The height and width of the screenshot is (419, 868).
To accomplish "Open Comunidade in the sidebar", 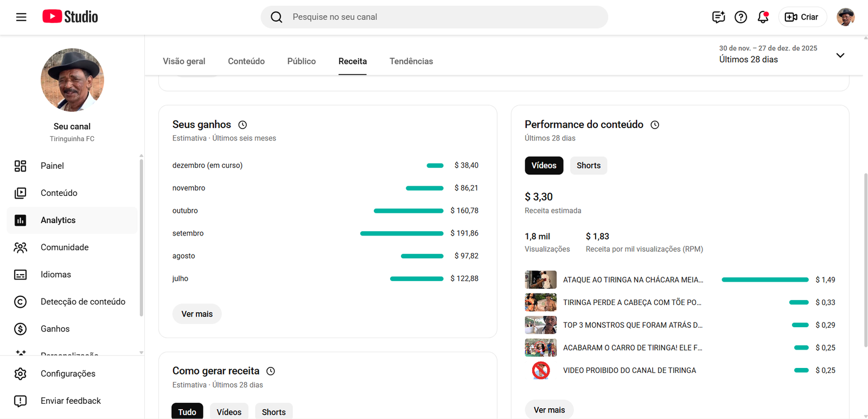I will click(72, 247).
